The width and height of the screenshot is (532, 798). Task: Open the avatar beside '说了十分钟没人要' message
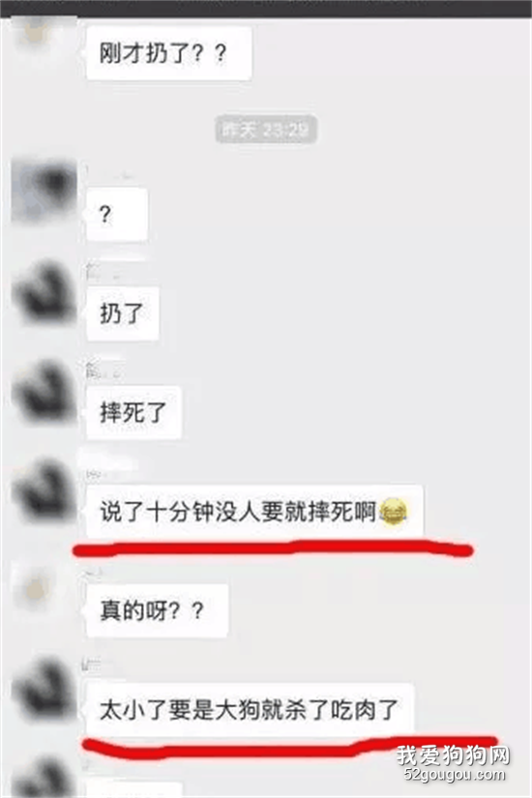pyautogui.click(x=44, y=489)
